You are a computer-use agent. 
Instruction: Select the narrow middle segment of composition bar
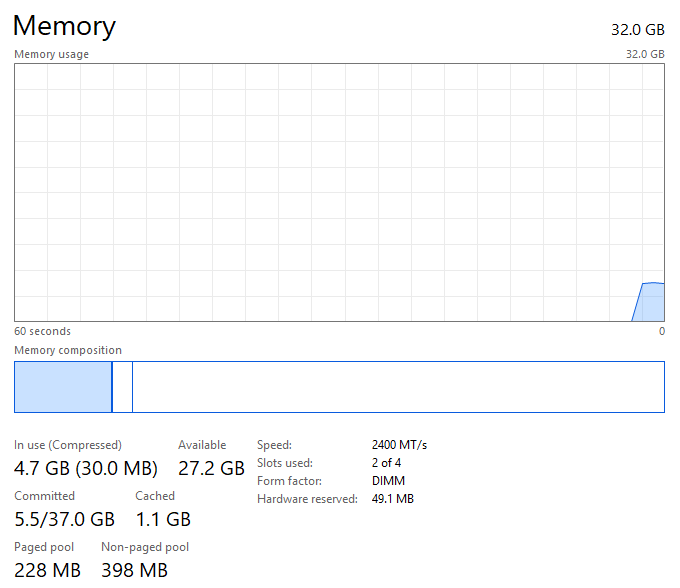[122, 387]
